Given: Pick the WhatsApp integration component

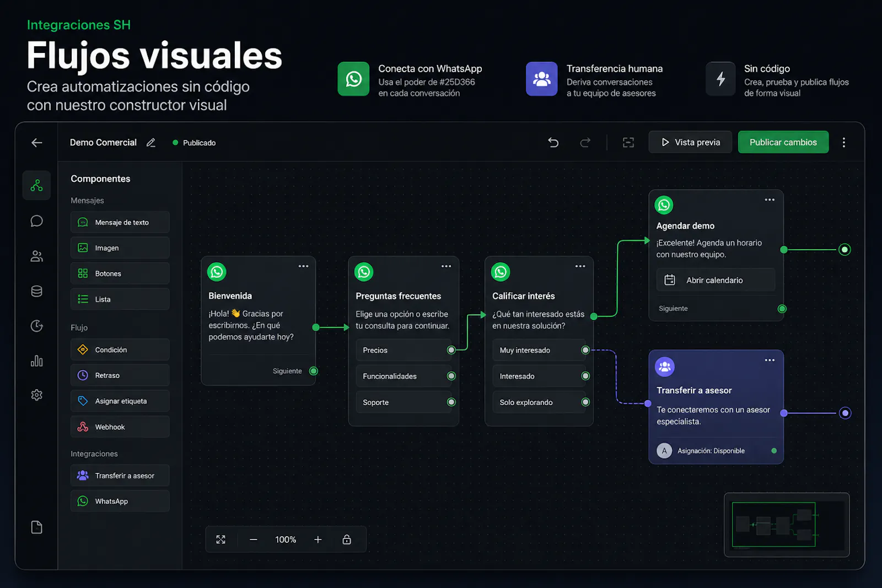Looking at the screenshot, I should pyautogui.click(x=120, y=501).
